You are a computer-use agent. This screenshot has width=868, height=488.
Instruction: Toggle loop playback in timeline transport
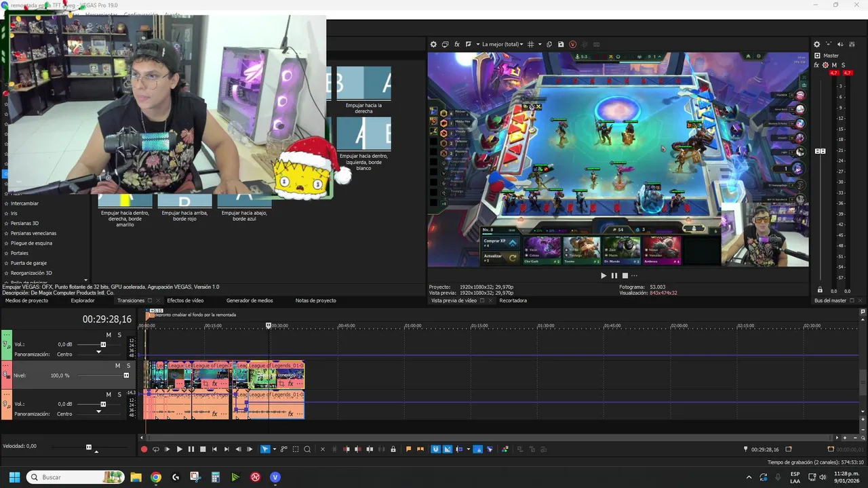[156, 449]
